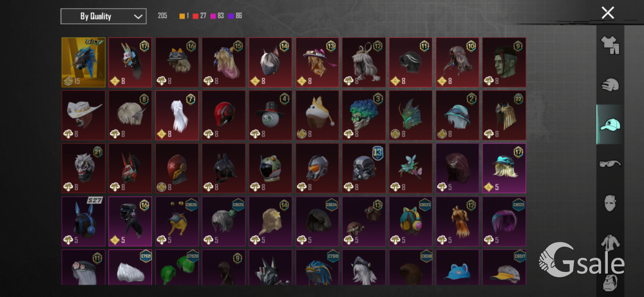
Task: Select the helmet category in the sidebar
Action: 609,85
